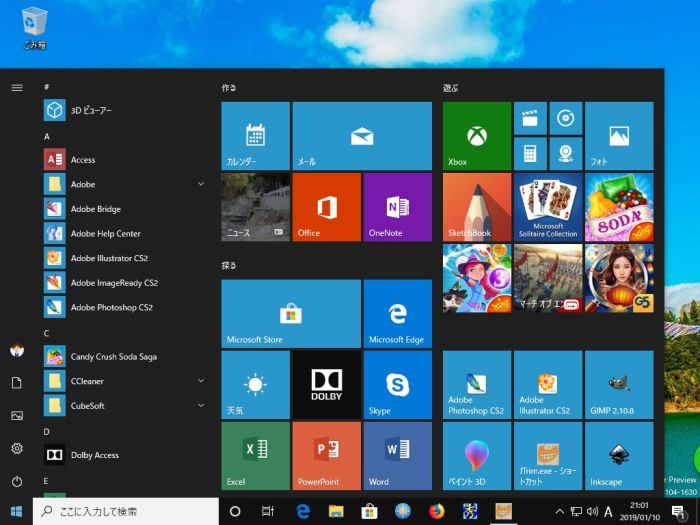This screenshot has width=700, height=525.
Task: Click the Power button in Start sidebar
Action: click(x=17, y=481)
